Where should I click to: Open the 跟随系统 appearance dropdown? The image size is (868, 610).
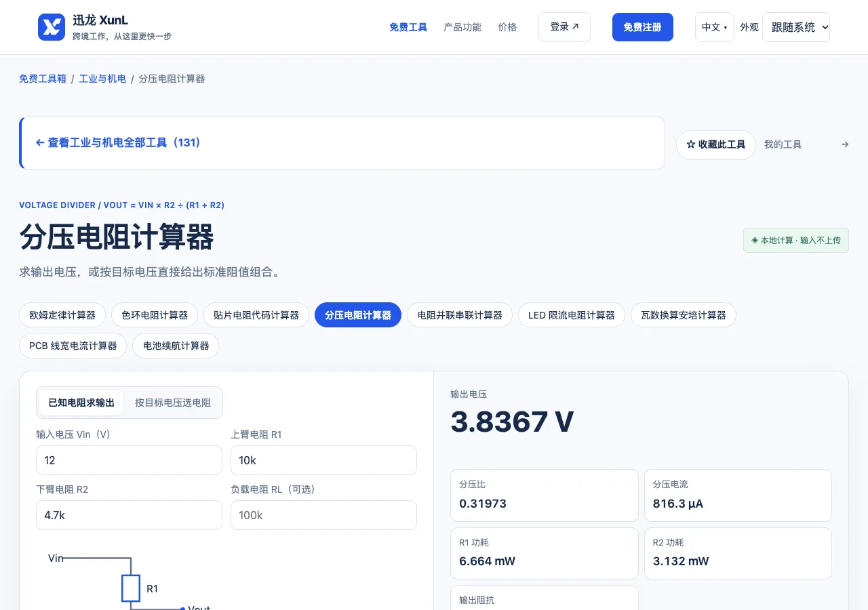point(796,27)
